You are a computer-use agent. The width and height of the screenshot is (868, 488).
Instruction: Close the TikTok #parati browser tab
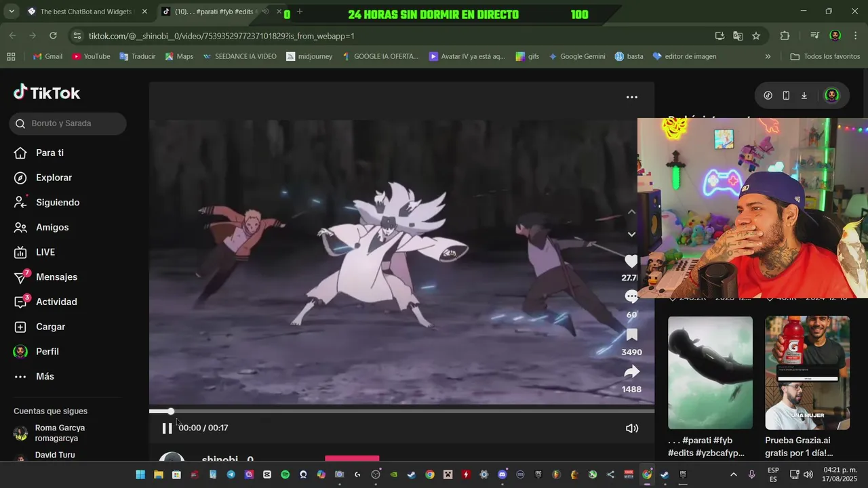click(x=279, y=12)
